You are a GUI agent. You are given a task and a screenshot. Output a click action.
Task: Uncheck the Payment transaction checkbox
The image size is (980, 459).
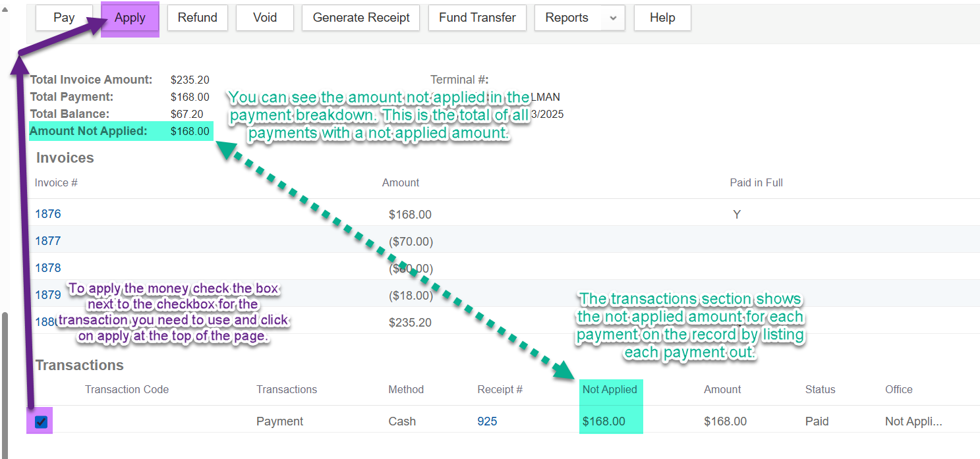tap(41, 421)
